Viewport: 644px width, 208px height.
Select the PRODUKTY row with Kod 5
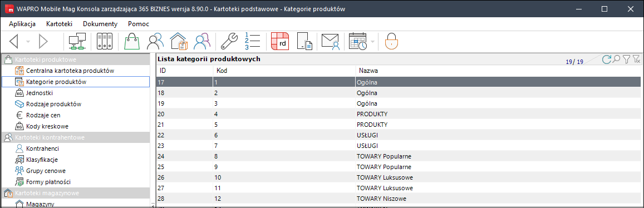pos(399,125)
